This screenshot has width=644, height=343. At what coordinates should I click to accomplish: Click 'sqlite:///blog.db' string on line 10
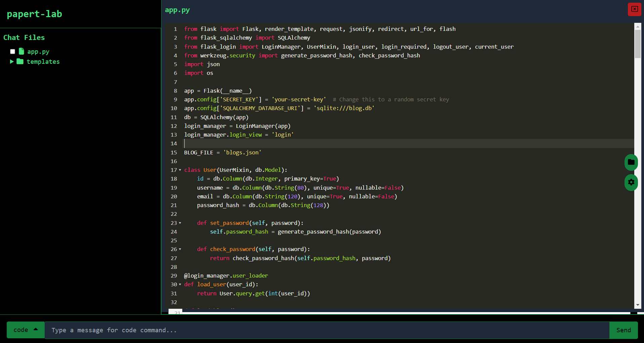[344, 108]
